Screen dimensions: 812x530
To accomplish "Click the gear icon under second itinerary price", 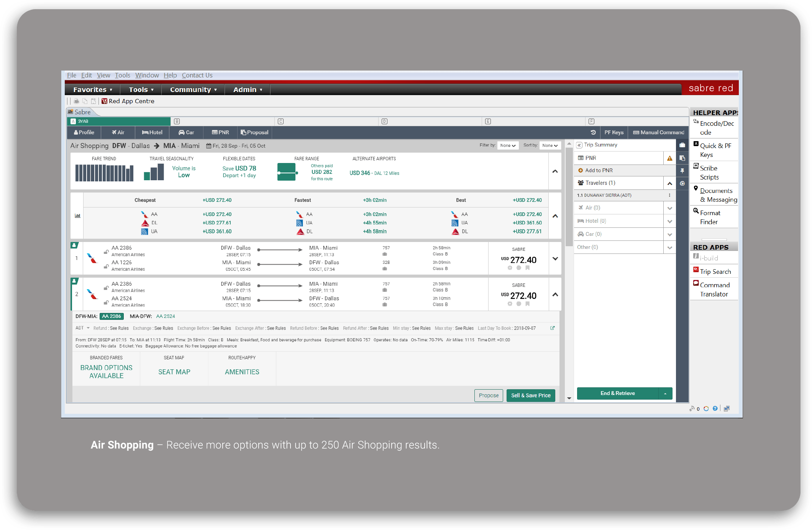I will (x=510, y=304).
